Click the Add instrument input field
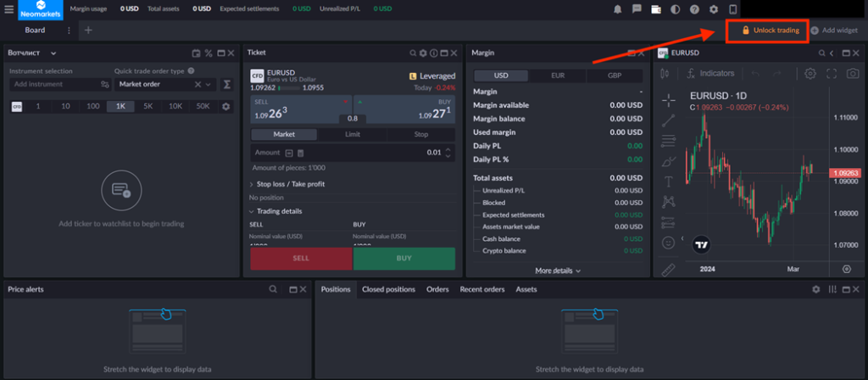Screen dimensions: 868x380 point(54,85)
